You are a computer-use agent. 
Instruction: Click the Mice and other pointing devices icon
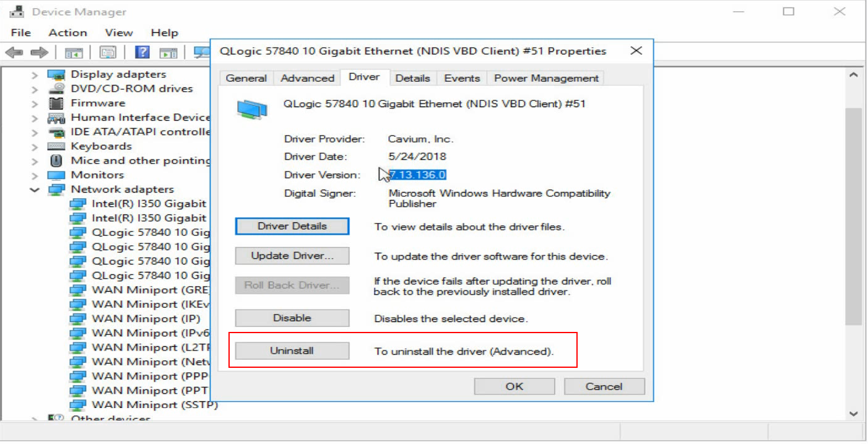(x=56, y=160)
